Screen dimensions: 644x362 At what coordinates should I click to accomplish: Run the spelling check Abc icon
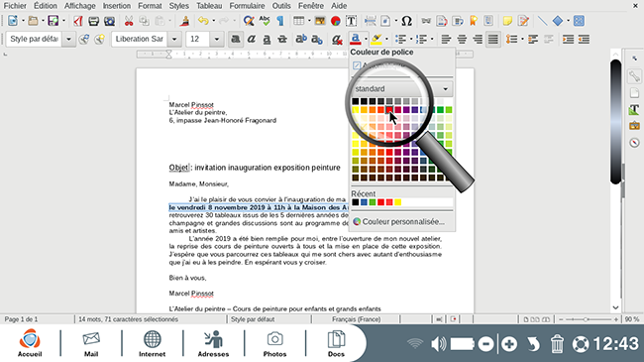pyautogui.click(x=265, y=21)
